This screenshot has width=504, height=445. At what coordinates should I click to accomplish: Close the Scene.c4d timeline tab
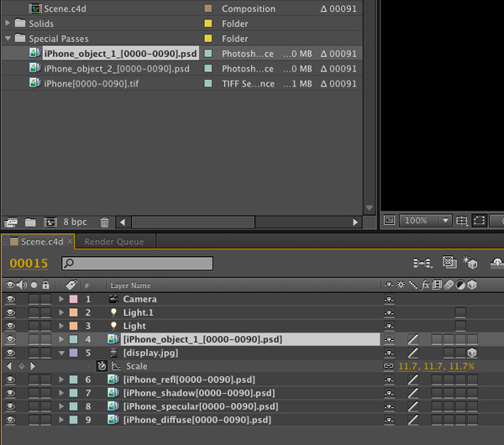(70, 241)
